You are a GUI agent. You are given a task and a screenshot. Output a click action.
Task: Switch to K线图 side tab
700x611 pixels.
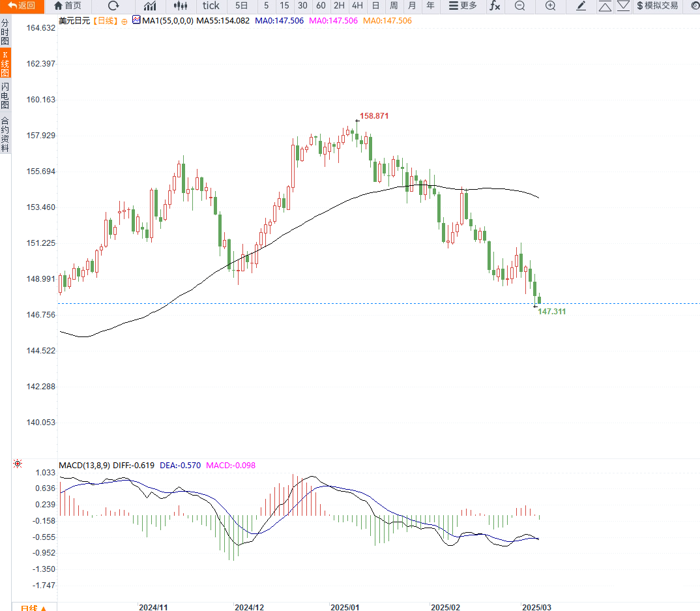click(x=5, y=63)
